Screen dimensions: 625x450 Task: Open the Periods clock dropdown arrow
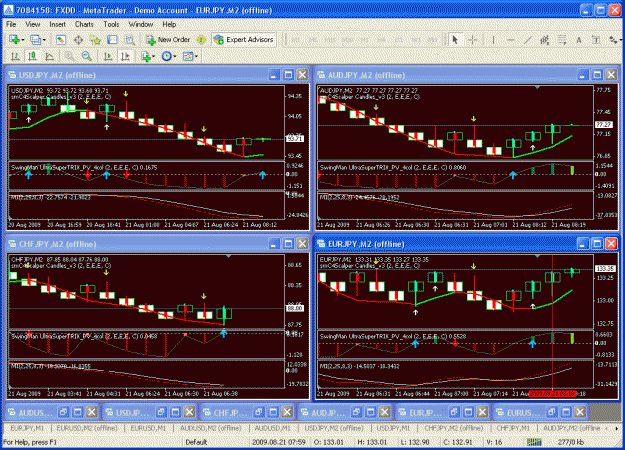pyautogui.click(x=175, y=57)
